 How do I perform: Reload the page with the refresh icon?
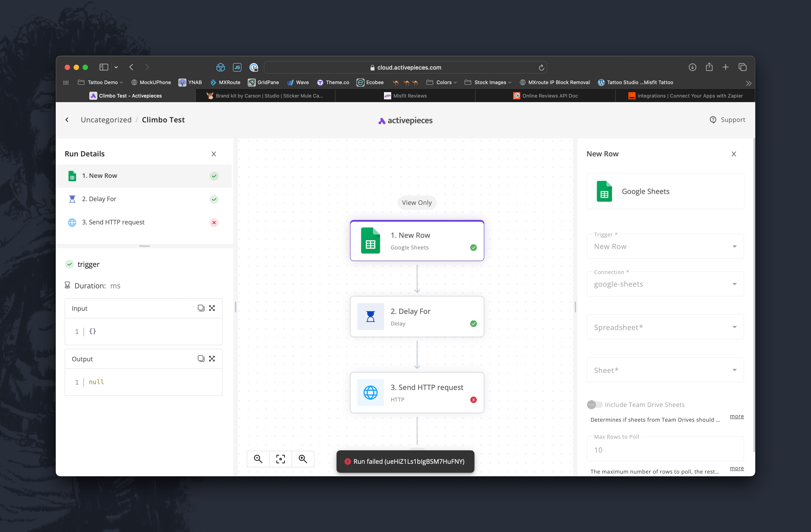(541, 67)
